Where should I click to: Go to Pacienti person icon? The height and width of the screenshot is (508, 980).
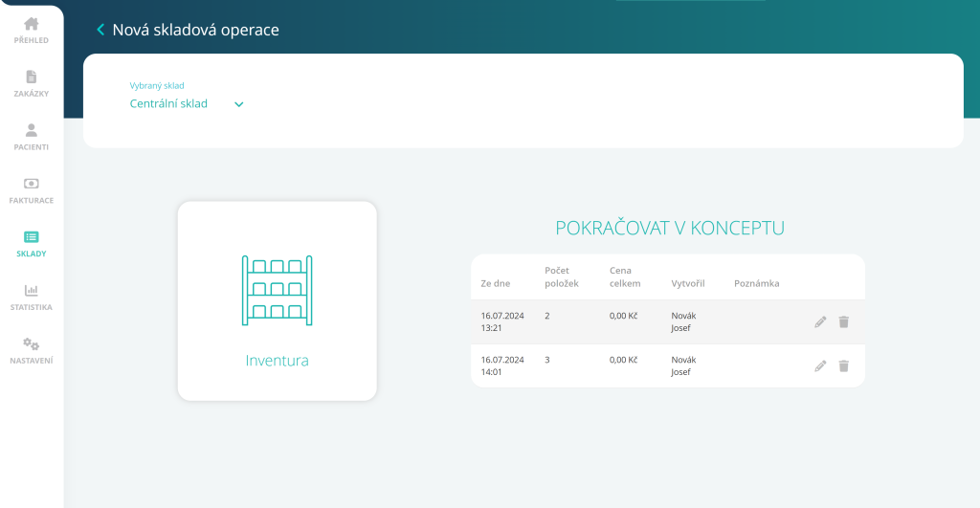click(x=32, y=130)
